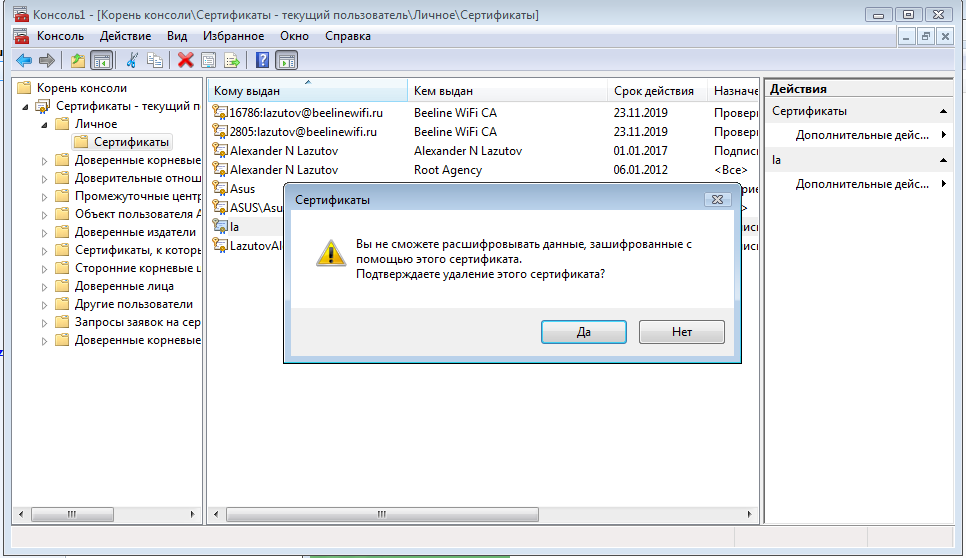Click the Forward arrow toolbar icon
Image resolution: width=966 pixels, height=558 pixels.
click(x=47, y=60)
